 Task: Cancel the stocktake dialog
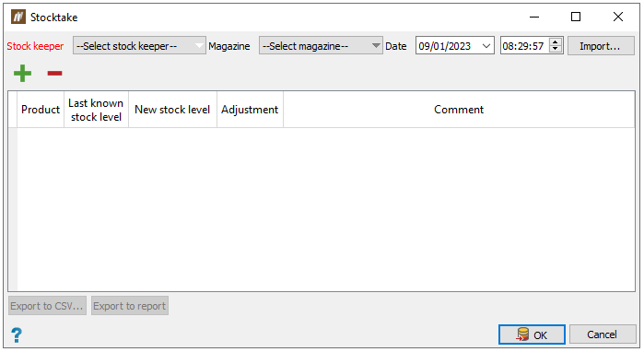pos(603,334)
